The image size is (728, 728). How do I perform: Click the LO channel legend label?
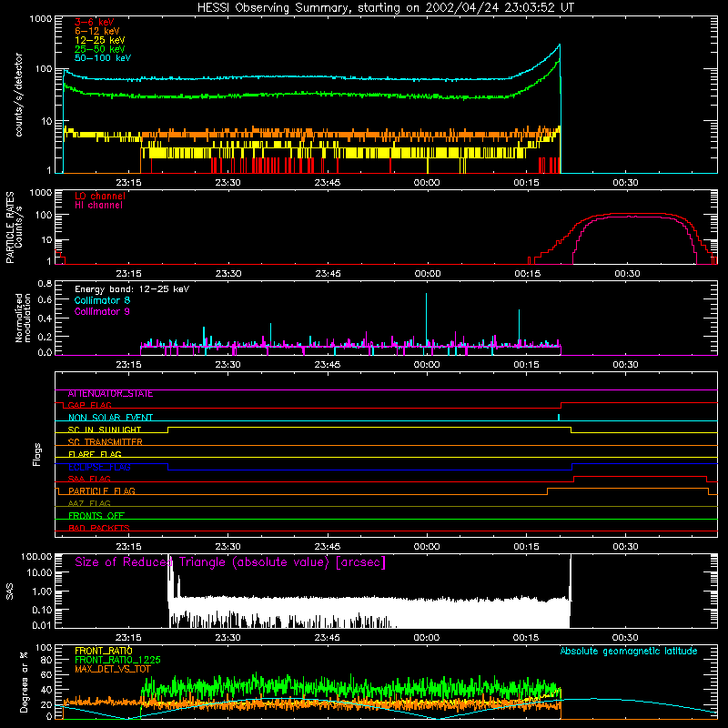pyautogui.click(x=100, y=196)
